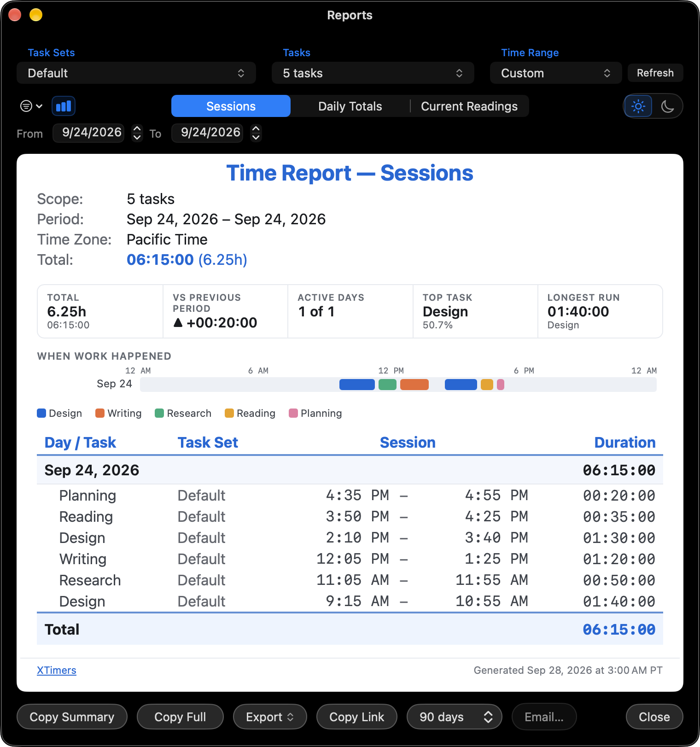Switch to light appearance sun icon
The height and width of the screenshot is (747, 700).
point(638,106)
